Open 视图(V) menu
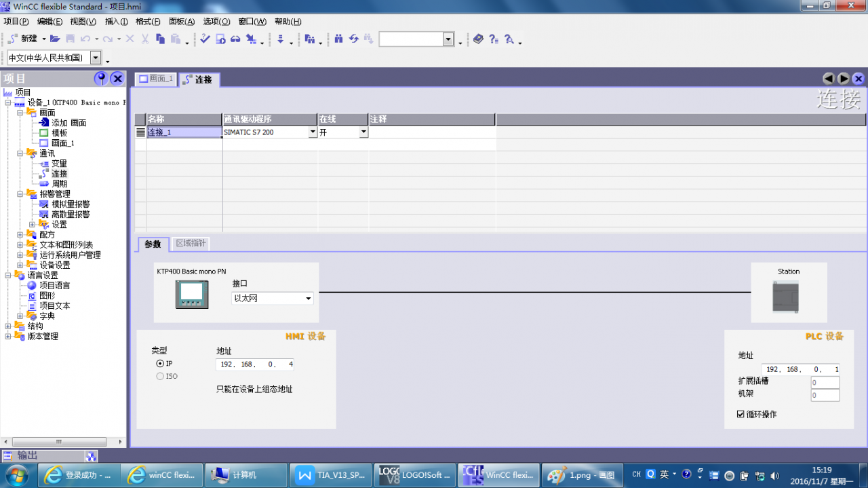Image resolution: width=868 pixels, height=488 pixels. pos(83,22)
